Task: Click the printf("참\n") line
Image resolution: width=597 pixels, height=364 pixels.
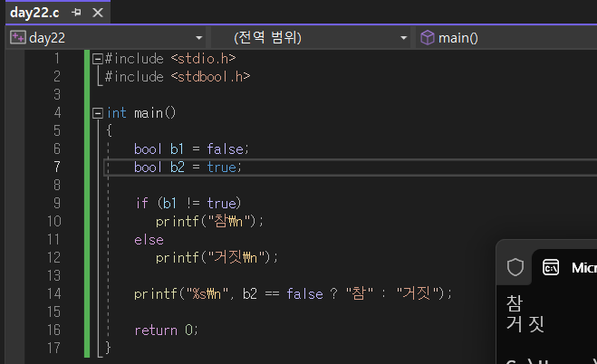Action: point(209,221)
